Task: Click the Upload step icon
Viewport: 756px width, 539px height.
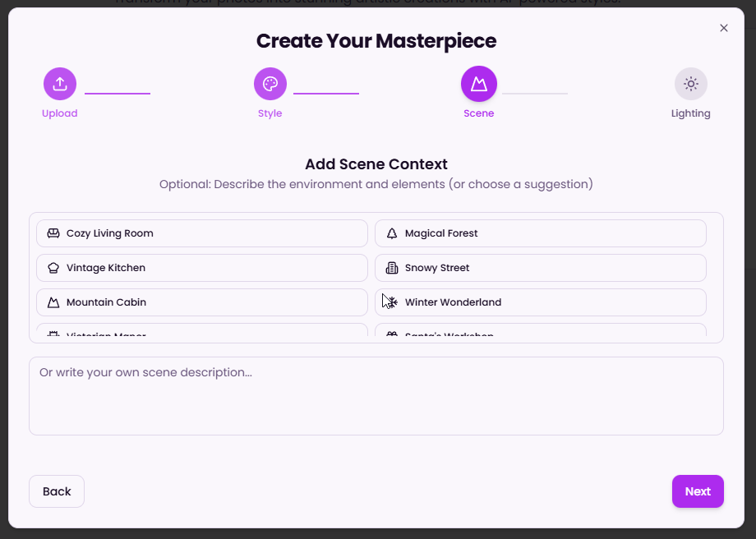Action: click(60, 84)
